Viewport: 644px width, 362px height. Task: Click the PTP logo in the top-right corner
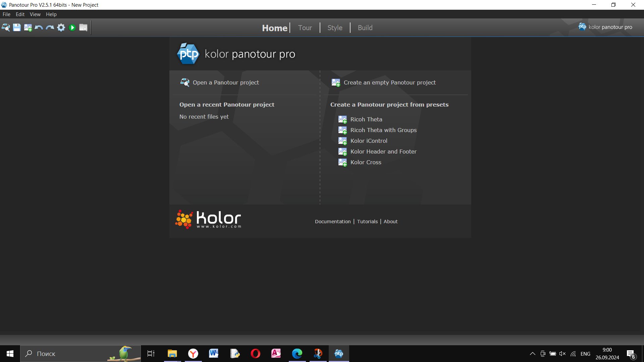pos(582,27)
